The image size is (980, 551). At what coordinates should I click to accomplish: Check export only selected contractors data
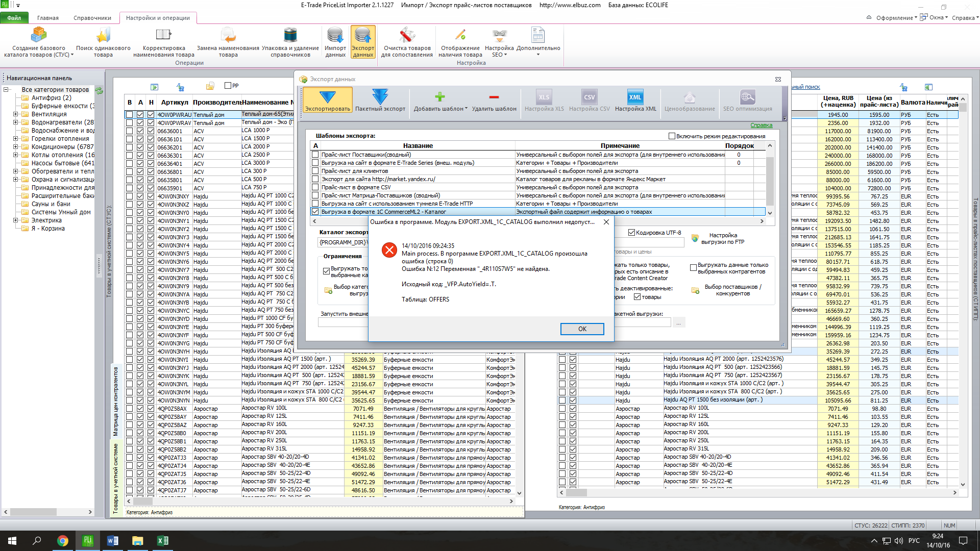(693, 267)
